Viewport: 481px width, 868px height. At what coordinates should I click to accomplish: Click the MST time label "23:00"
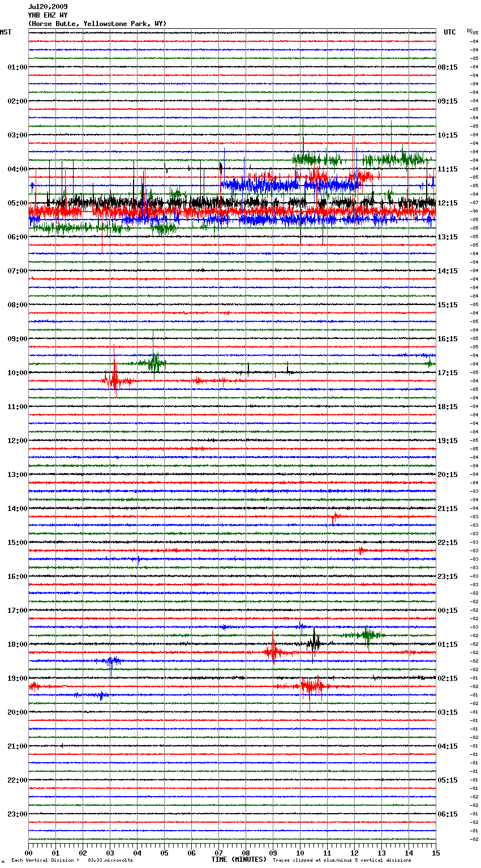18,814
